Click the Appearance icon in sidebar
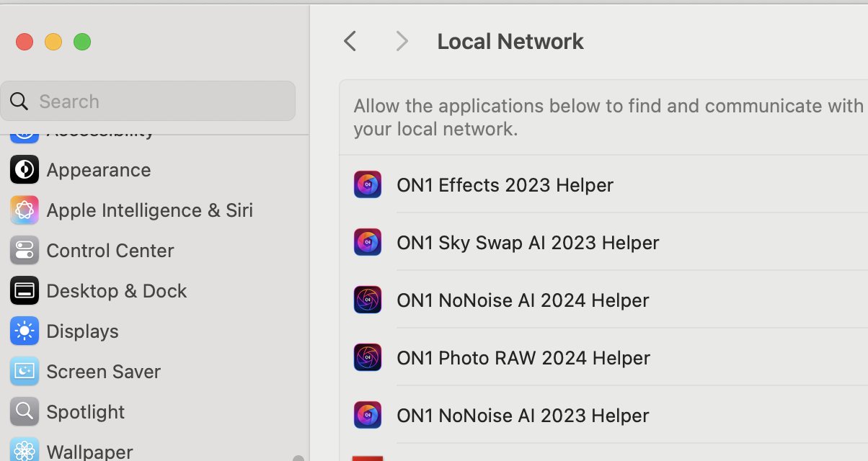The image size is (868, 461). coord(25,170)
